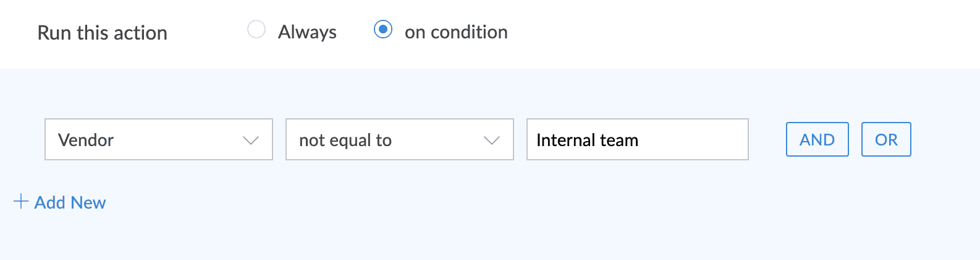Click the chevron arrow in Vendor dropdown

250,141
